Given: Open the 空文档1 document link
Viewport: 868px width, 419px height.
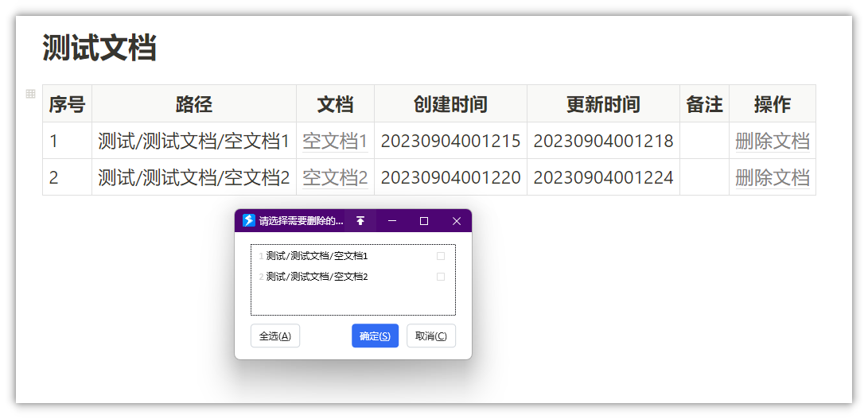Looking at the screenshot, I should pyautogui.click(x=335, y=142).
